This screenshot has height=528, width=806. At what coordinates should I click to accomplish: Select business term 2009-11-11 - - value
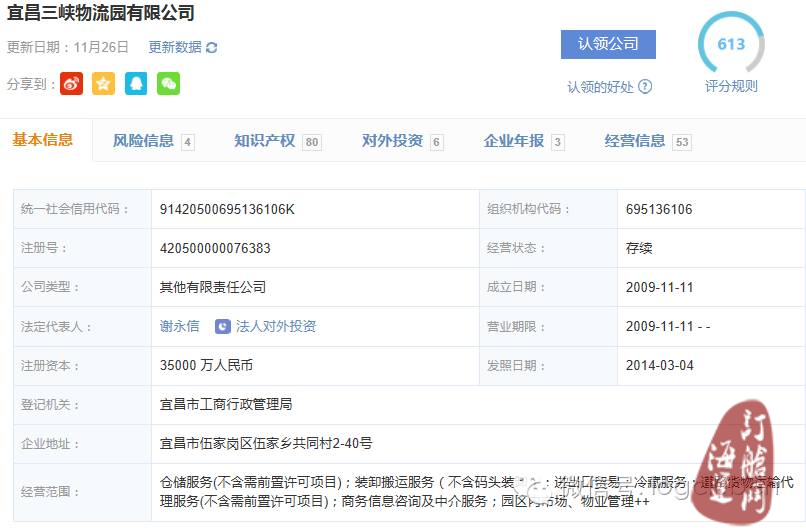pyautogui.click(x=668, y=326)
